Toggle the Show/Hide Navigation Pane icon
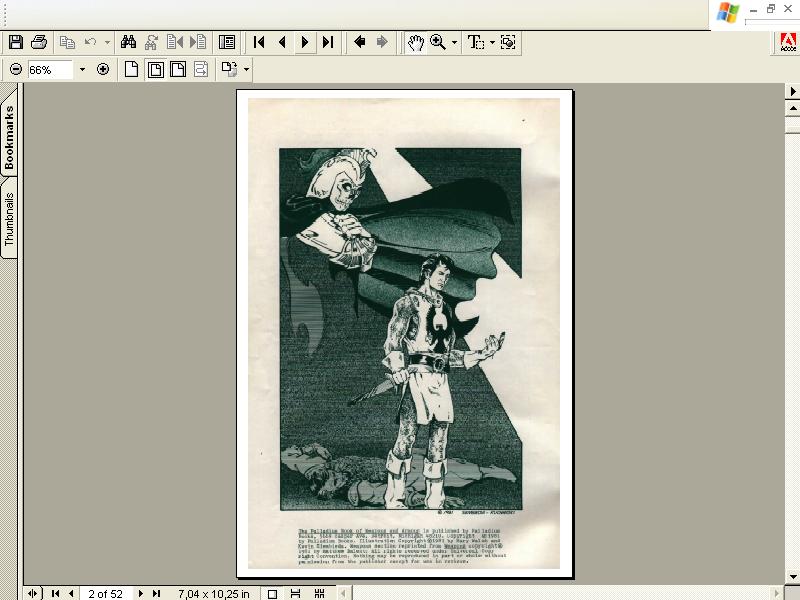800x600 pixels. [227, 42]
